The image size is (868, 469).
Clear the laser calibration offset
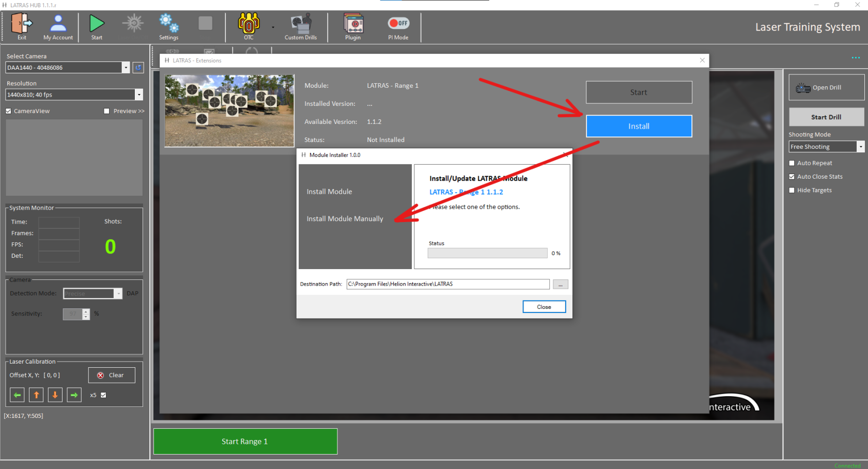(x=112, y=376)
